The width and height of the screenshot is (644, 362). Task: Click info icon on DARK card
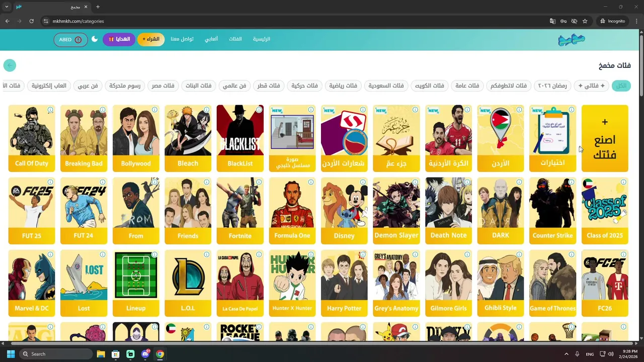coord(519,182)
